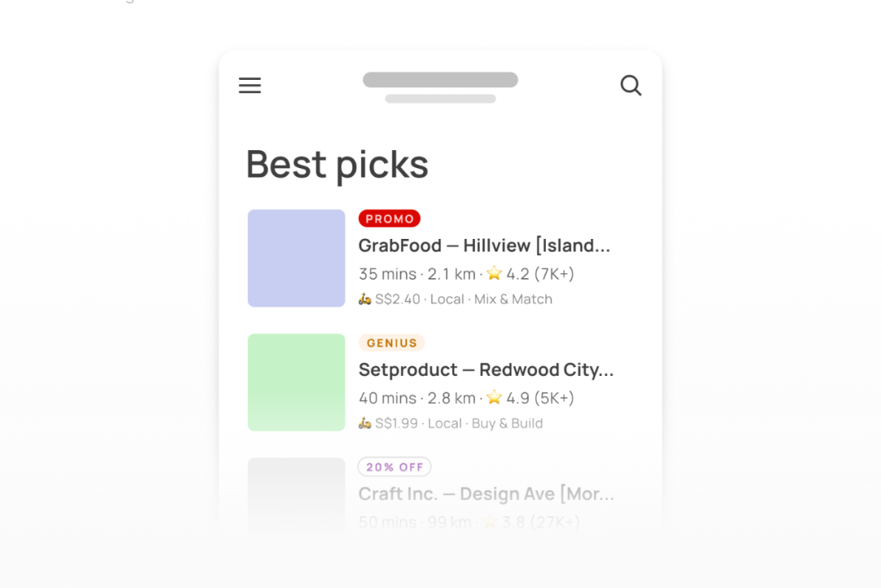Open the GrabFood — Hillview listing title

485,245
